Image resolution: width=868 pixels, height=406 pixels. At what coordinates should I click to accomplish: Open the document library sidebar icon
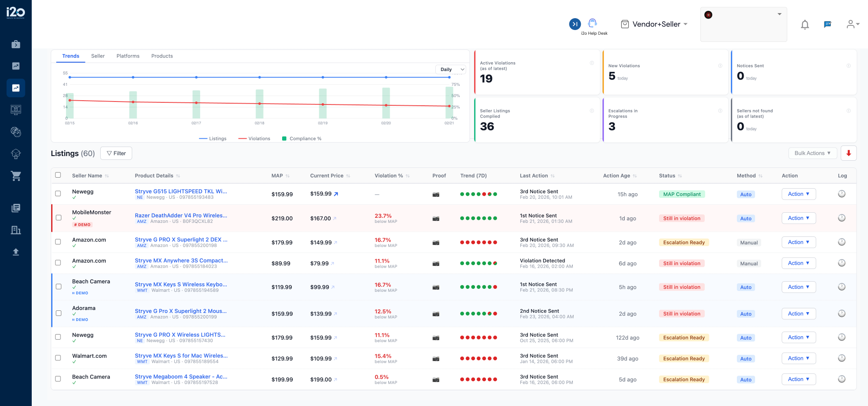click(16, 208)
